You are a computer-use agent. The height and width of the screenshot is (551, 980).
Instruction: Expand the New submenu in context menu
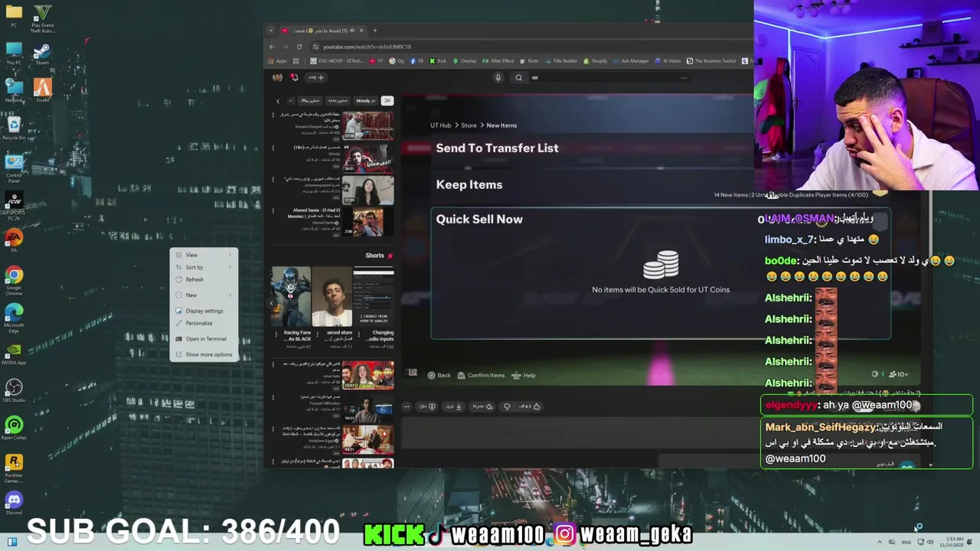pyautogui.click(x=204, y=295)
